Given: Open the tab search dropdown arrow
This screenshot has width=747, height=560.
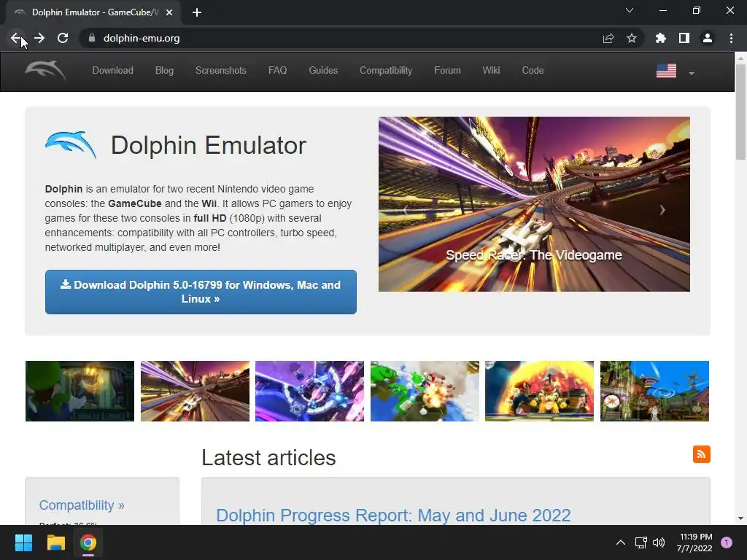Looking at the screenshot, I should point(630,10).
